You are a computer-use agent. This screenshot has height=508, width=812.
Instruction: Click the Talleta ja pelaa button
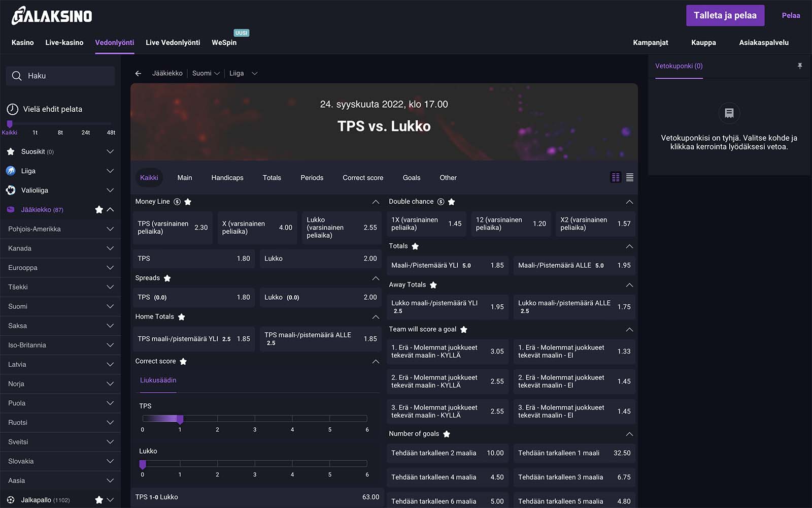point(725,16)
